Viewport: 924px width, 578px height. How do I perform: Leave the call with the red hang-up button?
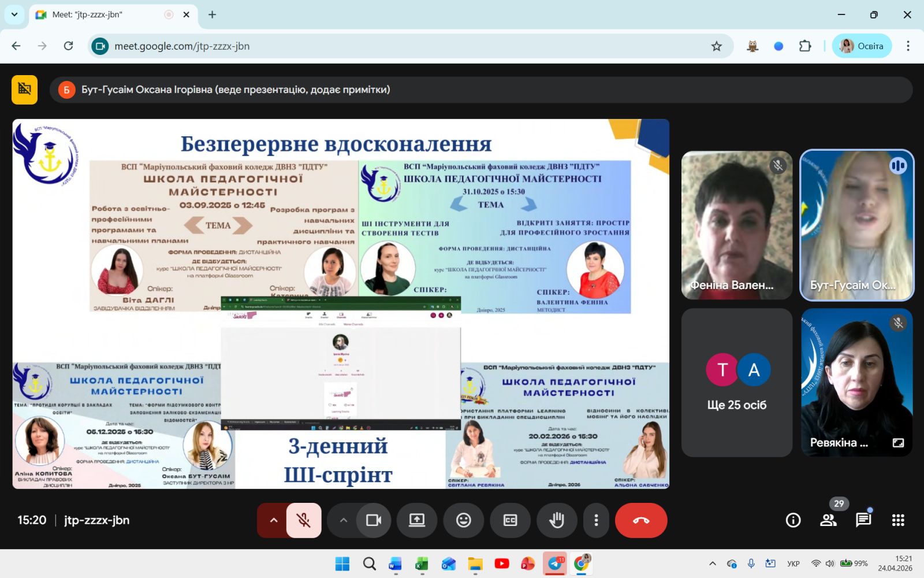click(x=640, y=520)
